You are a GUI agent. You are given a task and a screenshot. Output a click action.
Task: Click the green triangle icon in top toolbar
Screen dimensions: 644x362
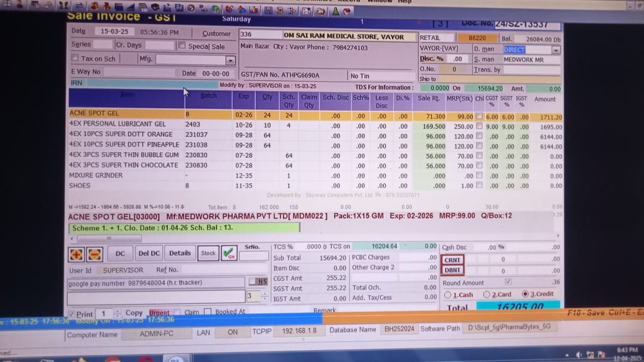[x=335, y=11]
